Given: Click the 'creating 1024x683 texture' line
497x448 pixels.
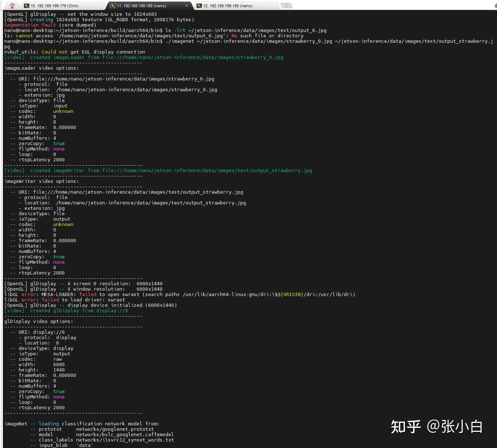Looking at the screenshot, I should pos(99,19).
